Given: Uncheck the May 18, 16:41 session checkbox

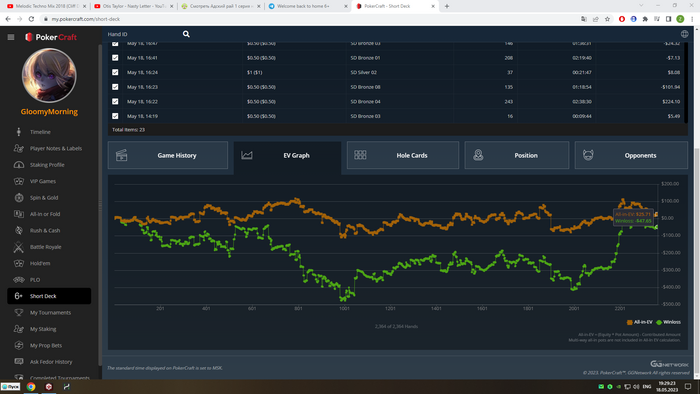Looking at the screenshot, I should [x=115, y=58].
